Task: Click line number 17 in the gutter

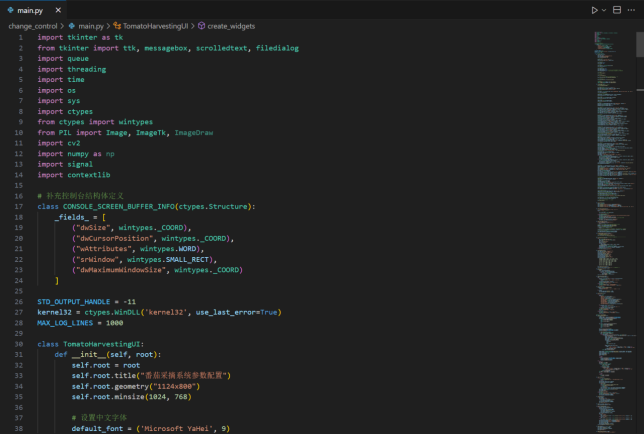Action: point(19,206)
